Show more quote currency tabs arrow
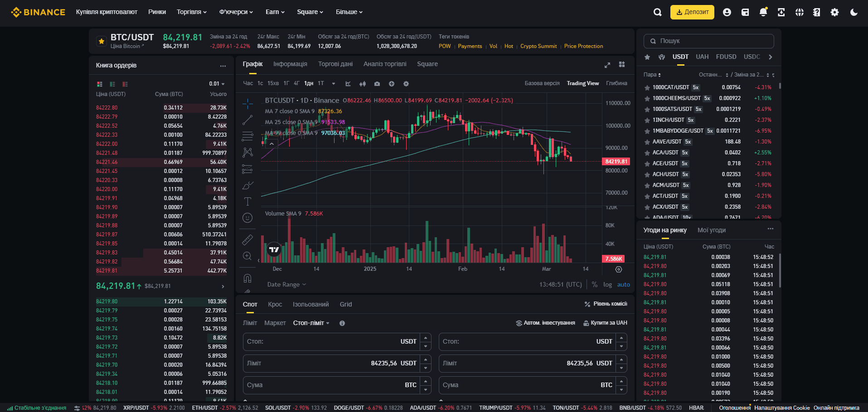The image size is (868, 412). pos(770,57)
